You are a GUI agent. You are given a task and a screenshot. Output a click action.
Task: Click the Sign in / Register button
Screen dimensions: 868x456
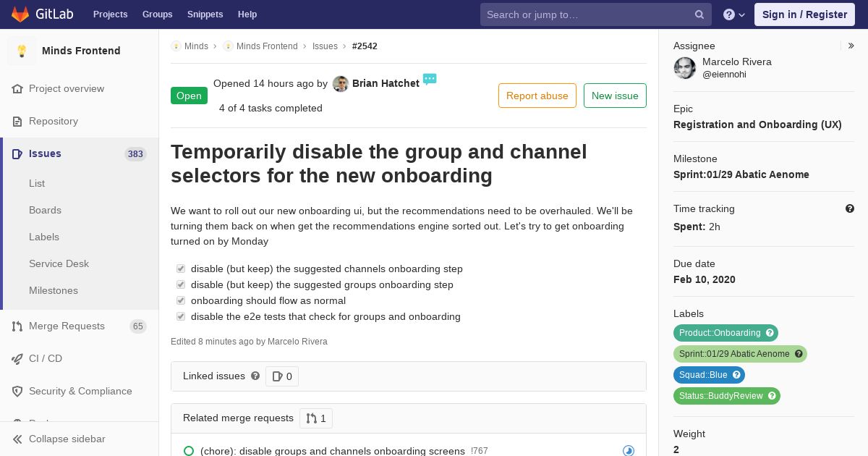[x=804, y=14]
